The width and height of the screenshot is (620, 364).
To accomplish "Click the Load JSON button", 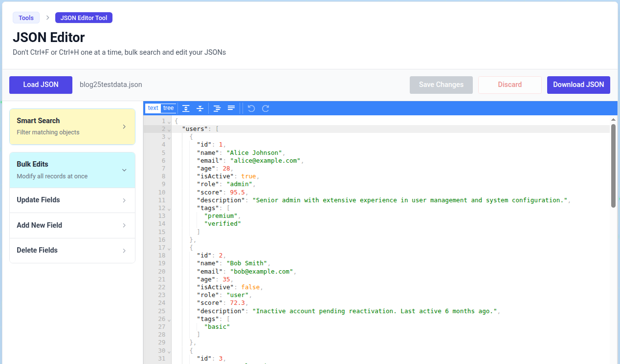I will [x=41, y=85].
